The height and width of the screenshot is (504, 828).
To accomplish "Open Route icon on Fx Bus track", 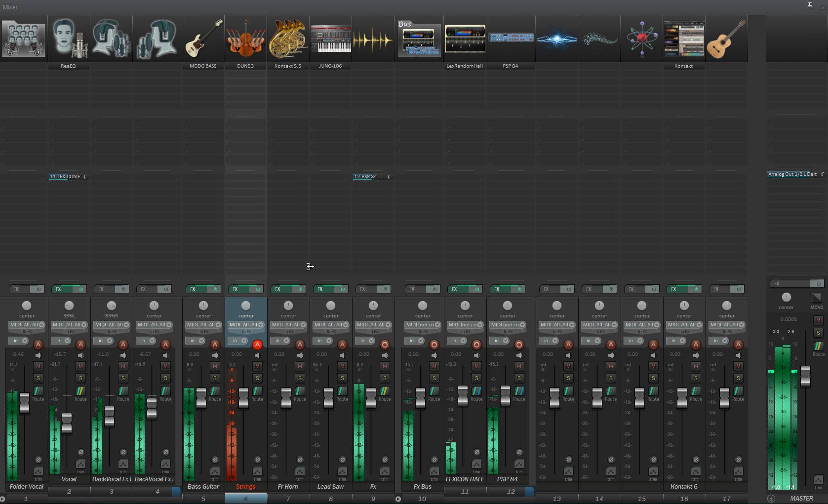I will point(434,391).
